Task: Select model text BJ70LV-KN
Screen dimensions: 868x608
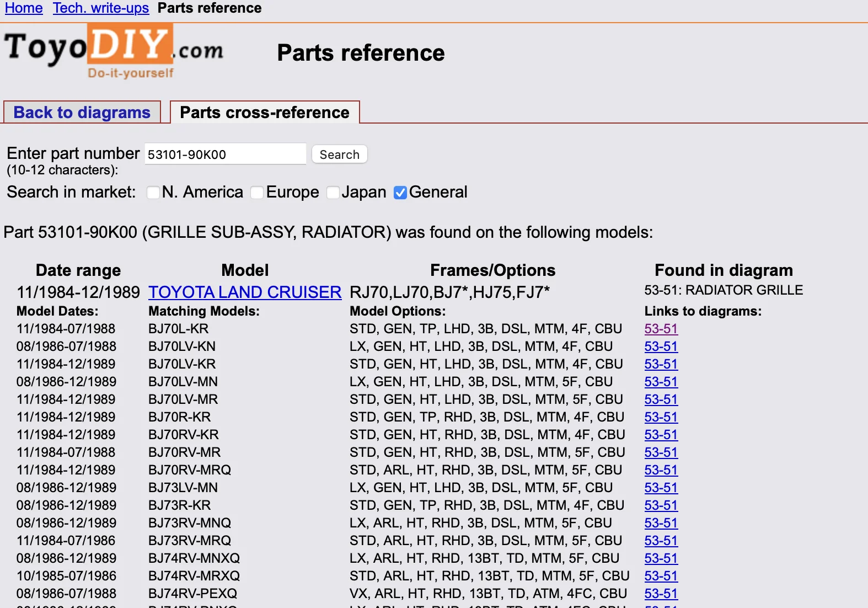Action: click(182, 346)
